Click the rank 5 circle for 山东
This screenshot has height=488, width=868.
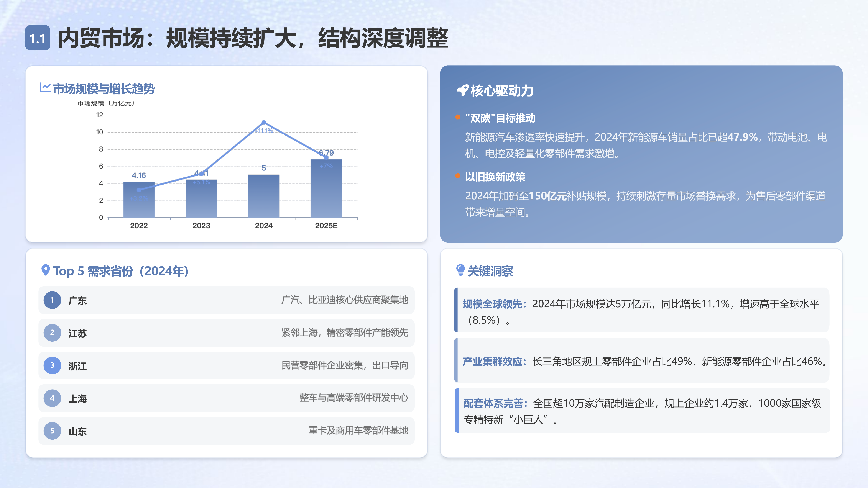tap(52, 430)
